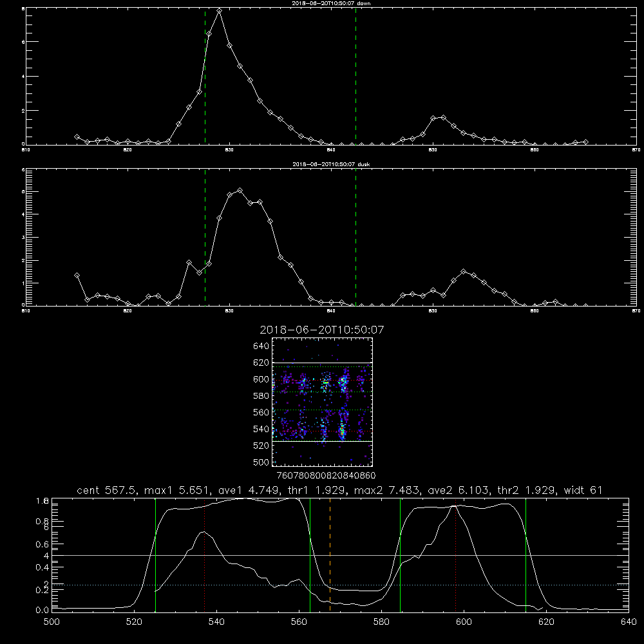Click the heatmap y-axis label 620

261,363
